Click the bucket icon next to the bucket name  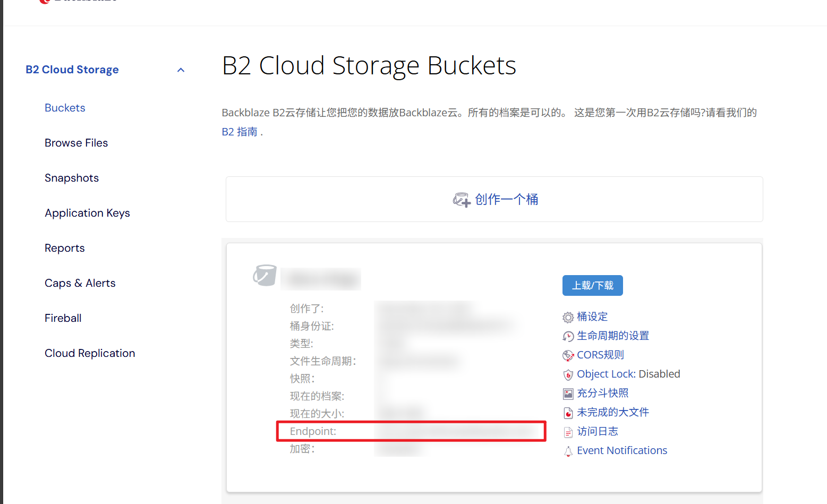click(x=265, y=276)
